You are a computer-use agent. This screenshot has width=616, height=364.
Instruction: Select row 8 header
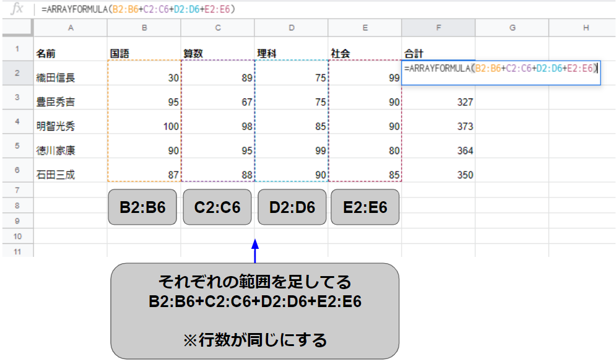coord(17,206)
